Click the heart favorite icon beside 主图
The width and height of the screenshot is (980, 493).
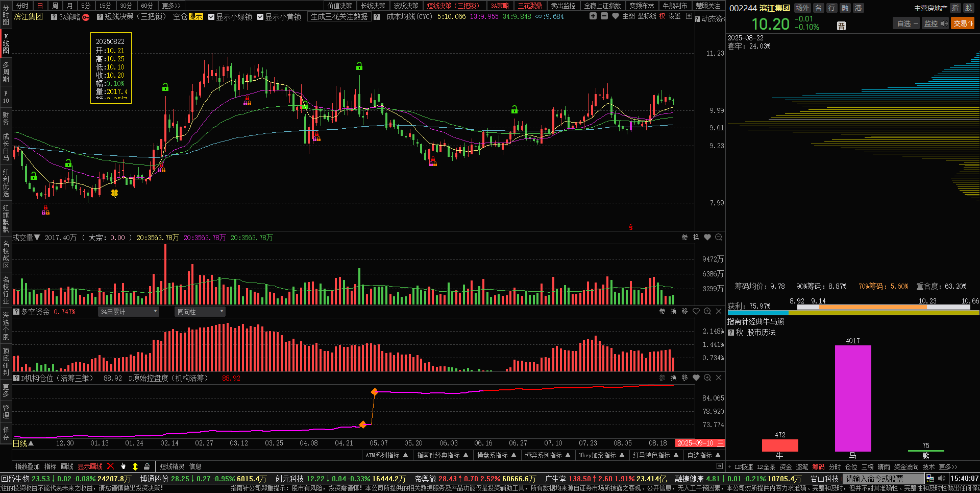616,16
